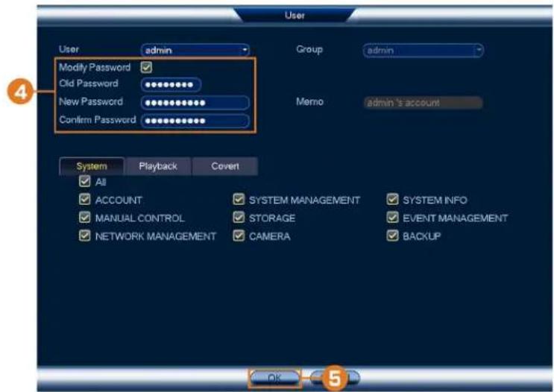554x392 pixels.
Task: Uncheck the BACKUP permission
Action: point(392,235)
